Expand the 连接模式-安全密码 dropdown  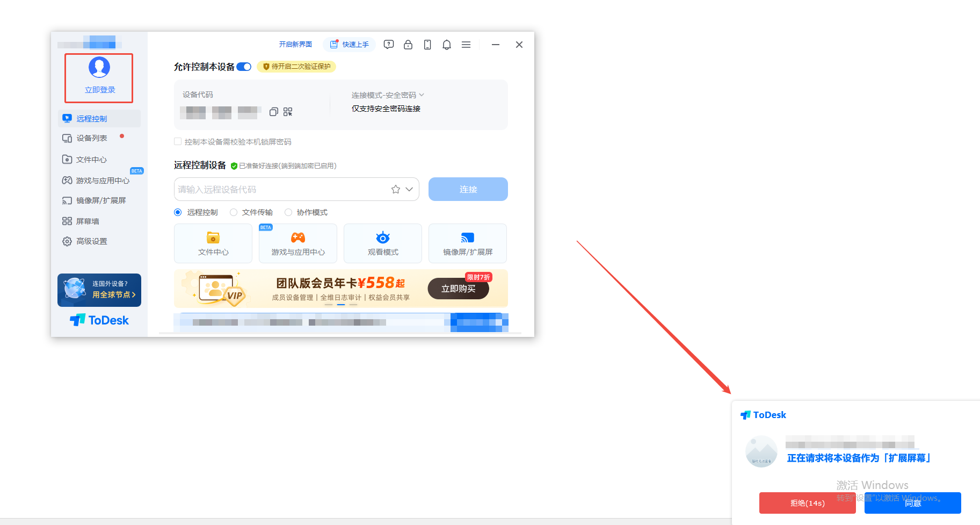(388, 95)
